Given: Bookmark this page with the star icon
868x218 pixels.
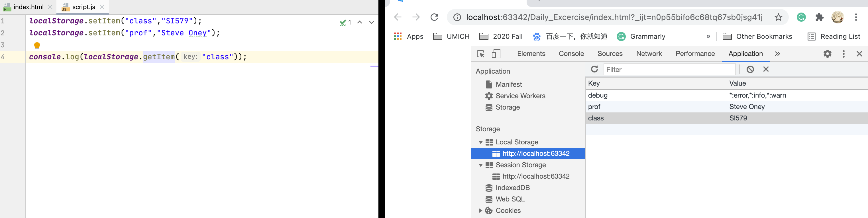Looking at the screenshot, I should click(778, 17).
